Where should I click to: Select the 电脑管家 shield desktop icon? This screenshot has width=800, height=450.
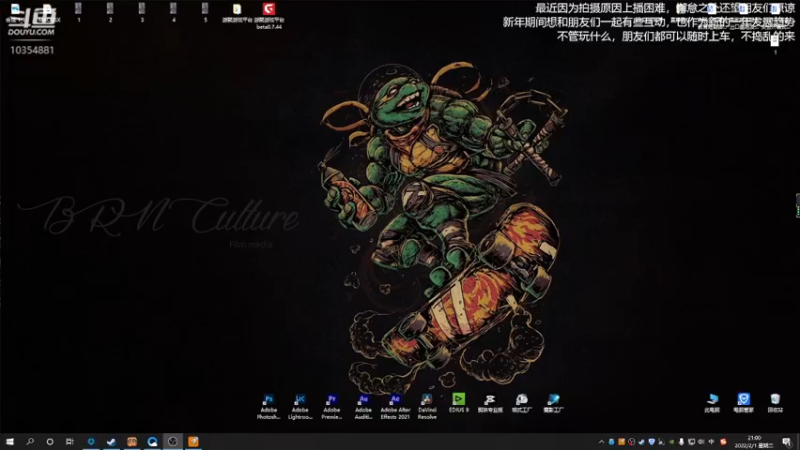coord(743,403)
